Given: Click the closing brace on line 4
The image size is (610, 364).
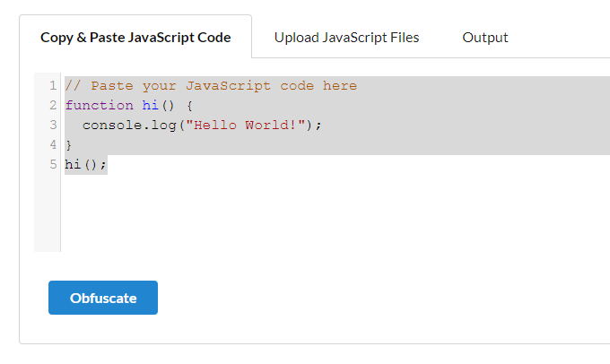Looking at the screenshot, I should tap(69, 145).
